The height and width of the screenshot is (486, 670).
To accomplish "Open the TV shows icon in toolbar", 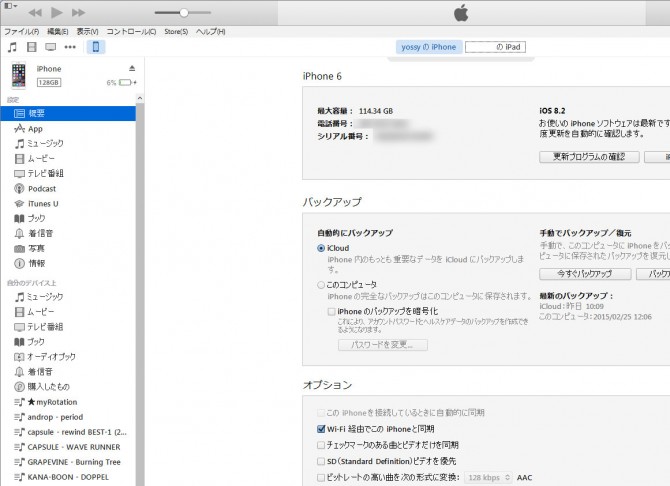I will pyautogui.click(x=50, y=47).
